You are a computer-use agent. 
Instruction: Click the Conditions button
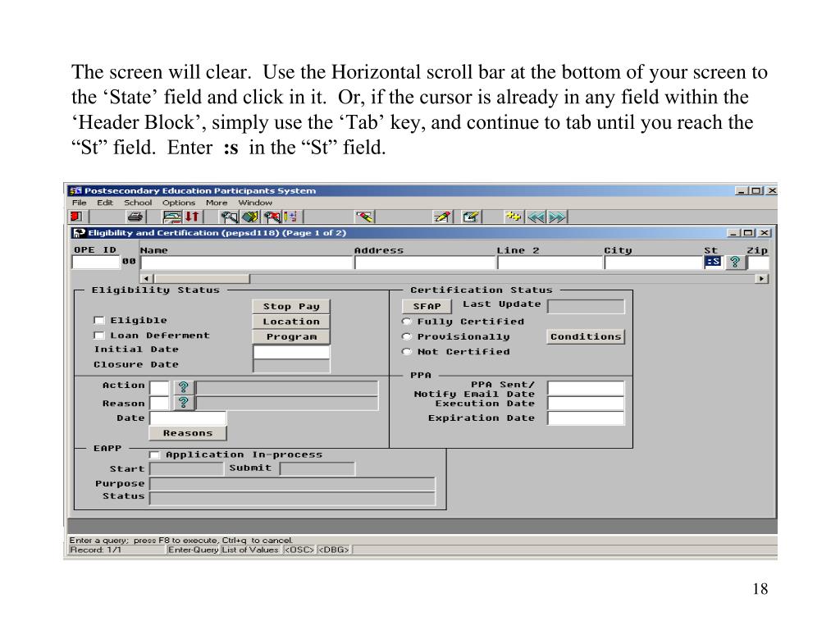(585, 337)
